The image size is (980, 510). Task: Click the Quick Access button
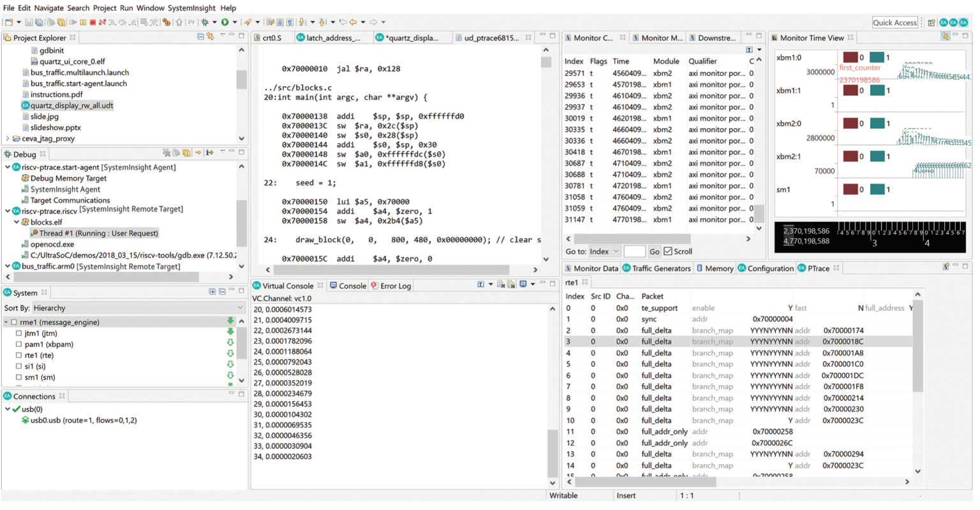[x=895, y=22]
